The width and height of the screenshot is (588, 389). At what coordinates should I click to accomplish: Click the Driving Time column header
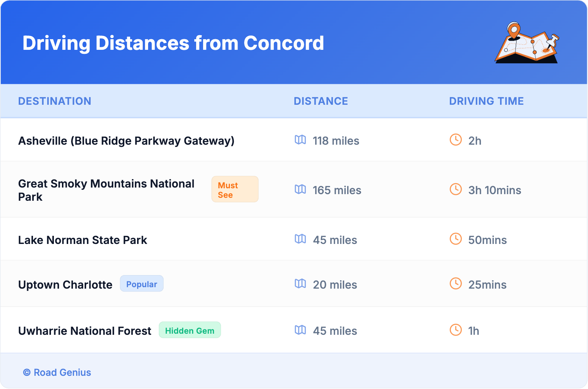tap(486, 101)
